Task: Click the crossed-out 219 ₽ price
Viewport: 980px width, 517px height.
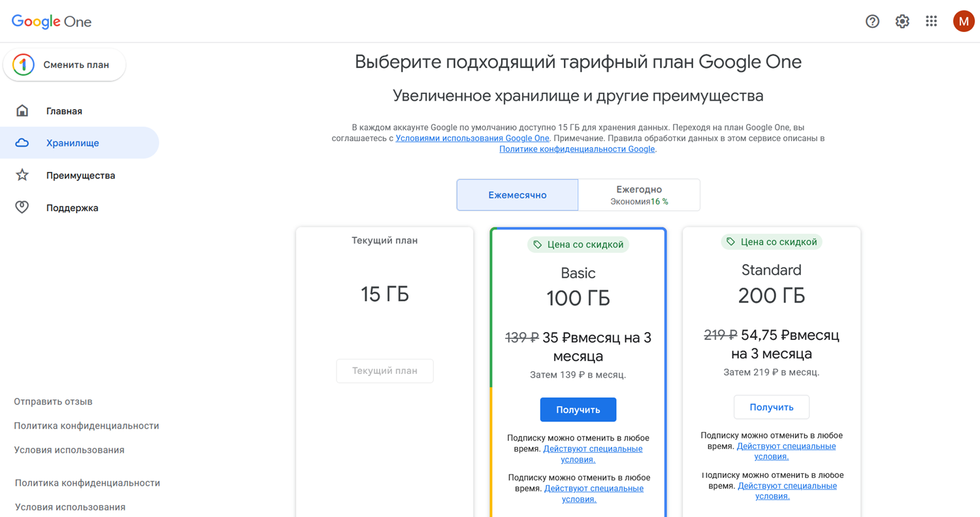Action: click(721, 335)
